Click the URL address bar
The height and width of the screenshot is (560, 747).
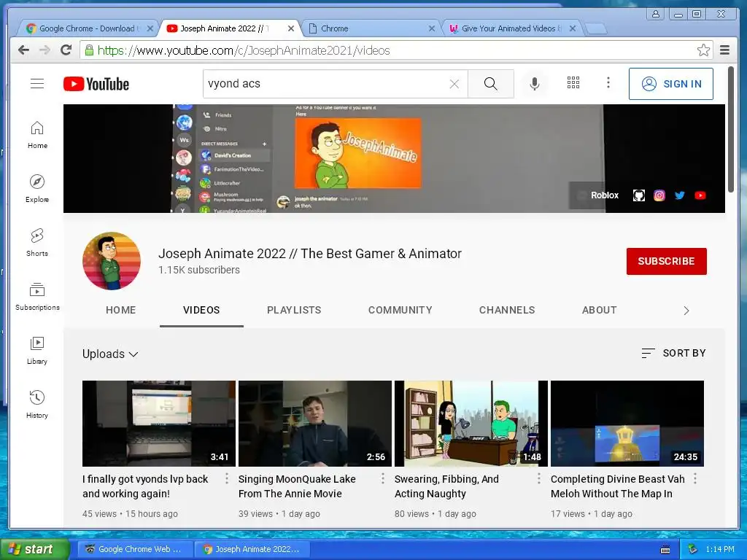pyautogui.click(x=395, y=50)
